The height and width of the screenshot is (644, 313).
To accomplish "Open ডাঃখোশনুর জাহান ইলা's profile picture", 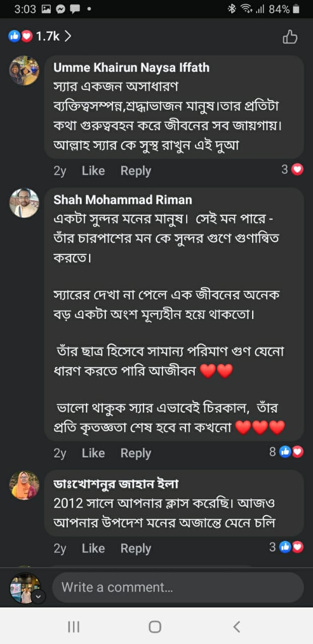I will 24,486.
